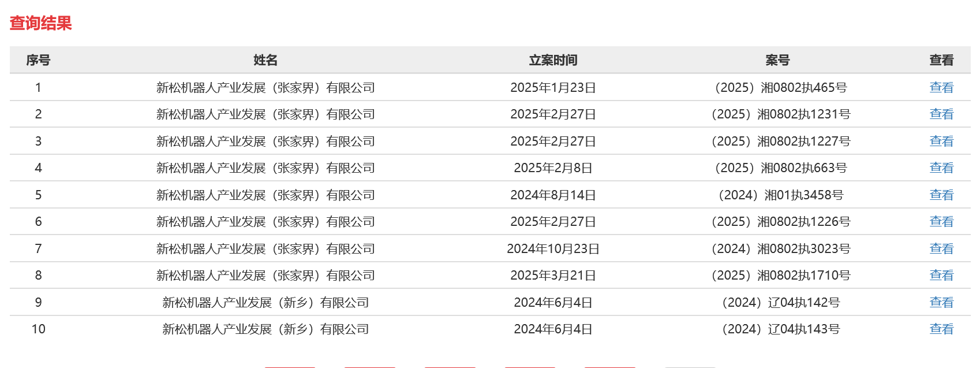This screenshot has height=368, width=980.
Task: Select company name in row 9 (新乡)
Action: (265, 302)
